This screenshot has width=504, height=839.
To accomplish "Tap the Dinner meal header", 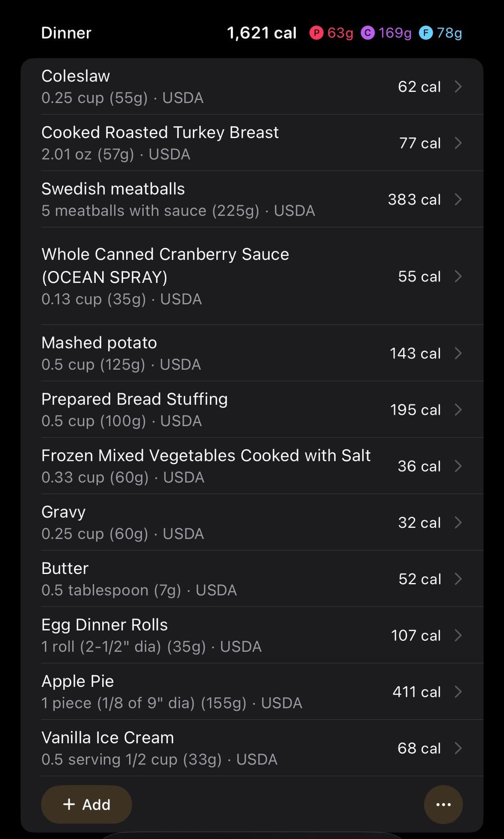I will coord(66,33).
